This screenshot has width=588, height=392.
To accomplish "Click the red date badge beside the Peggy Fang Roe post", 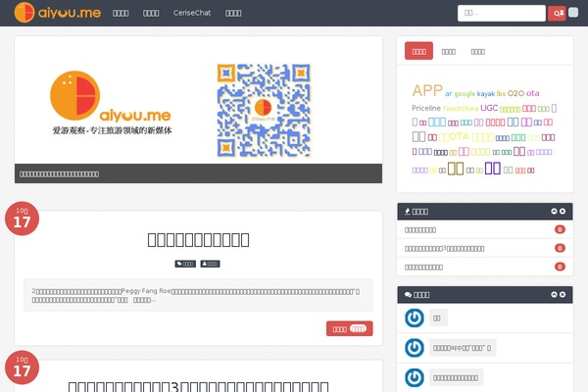I will [x=22, y=219].
